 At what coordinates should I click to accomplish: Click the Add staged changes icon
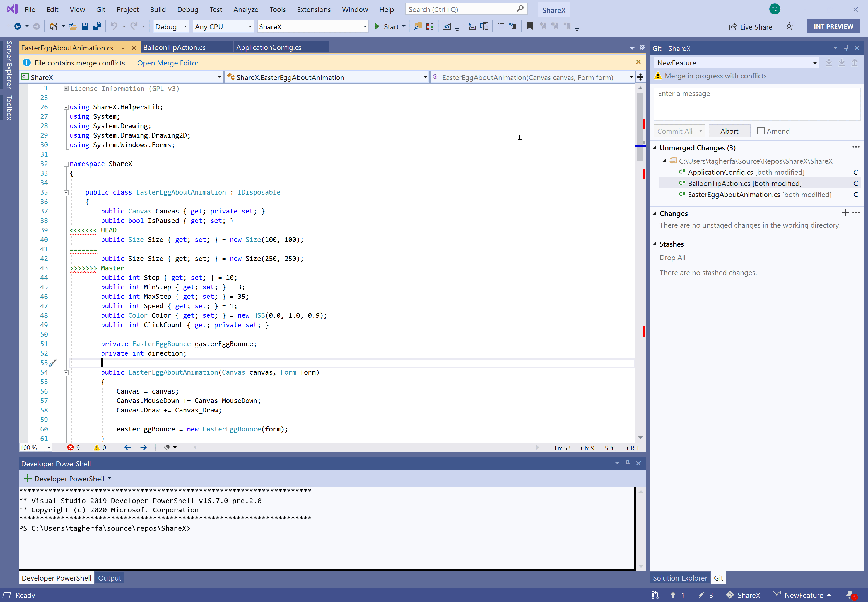[846, 212]
